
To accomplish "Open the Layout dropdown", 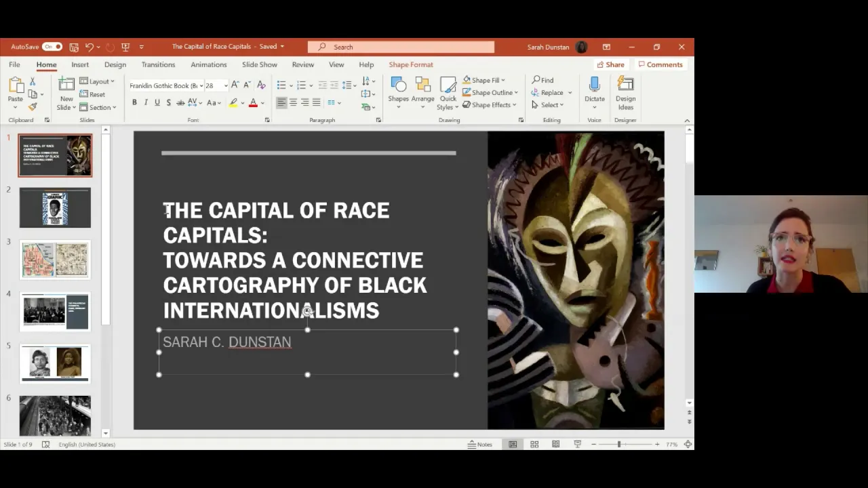I will tap(97, 81).
